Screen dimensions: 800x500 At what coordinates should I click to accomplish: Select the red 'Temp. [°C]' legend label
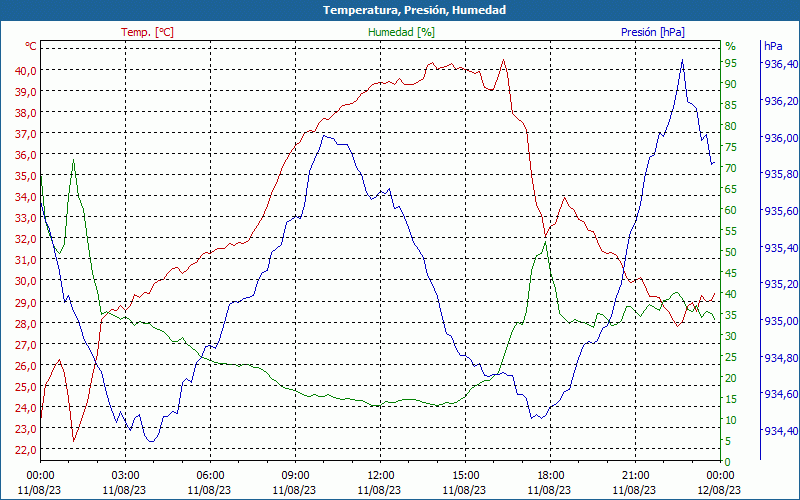[x=147, y=32]
